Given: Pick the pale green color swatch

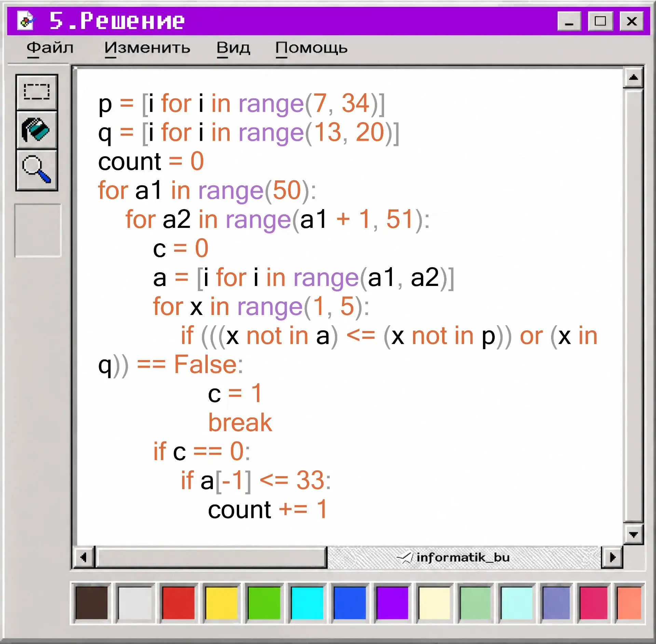Looking at the screenshot, I should click(475, 603).
